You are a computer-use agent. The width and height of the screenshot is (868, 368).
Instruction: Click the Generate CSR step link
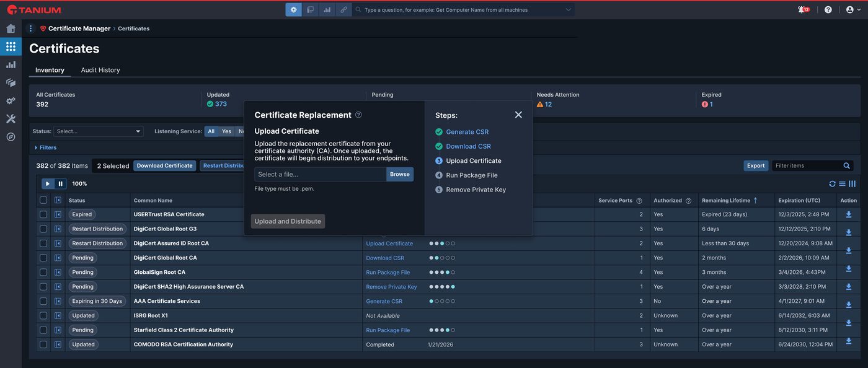[467, 132]
